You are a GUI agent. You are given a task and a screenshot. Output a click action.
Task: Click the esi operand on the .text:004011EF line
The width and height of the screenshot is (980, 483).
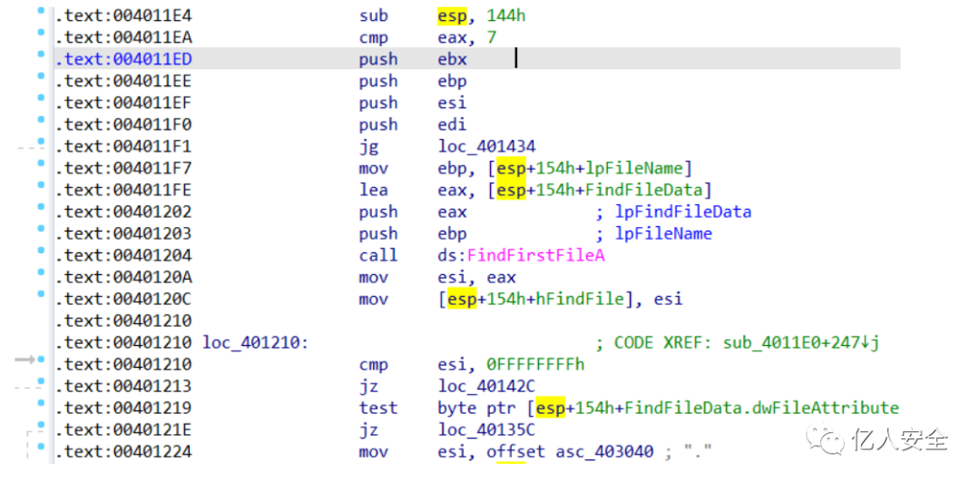(453, 103)
